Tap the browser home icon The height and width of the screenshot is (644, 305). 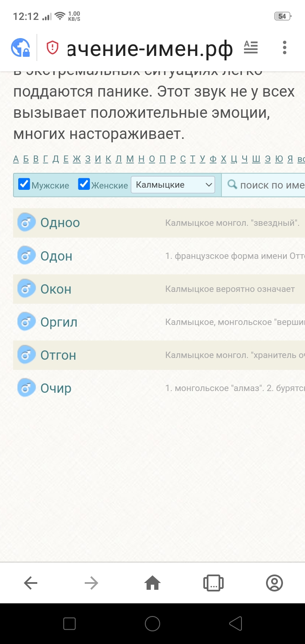click(x=152, y=583)
